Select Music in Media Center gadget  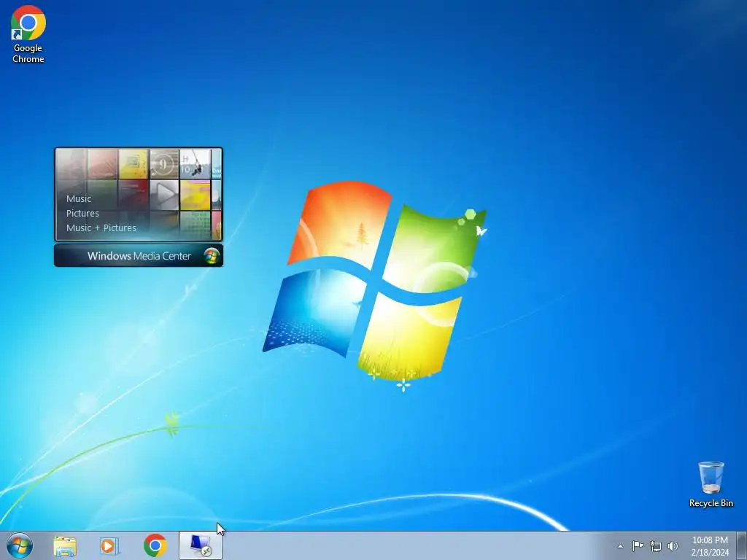pyautogui.click(x=79, y=198)
